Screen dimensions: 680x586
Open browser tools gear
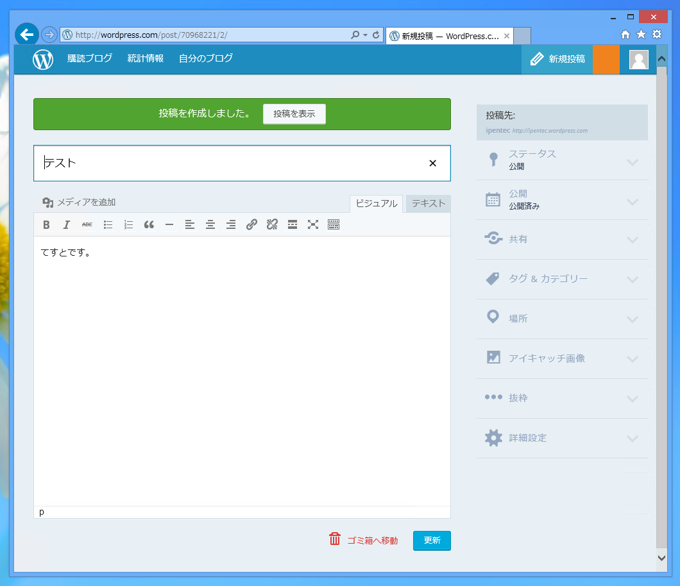coord(657,34)
